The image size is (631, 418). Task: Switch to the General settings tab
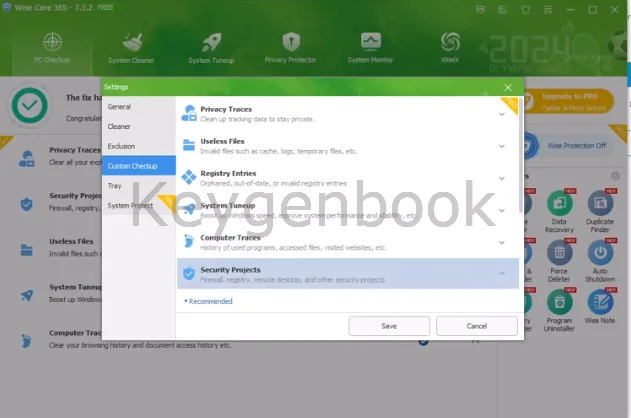point(119,106)
